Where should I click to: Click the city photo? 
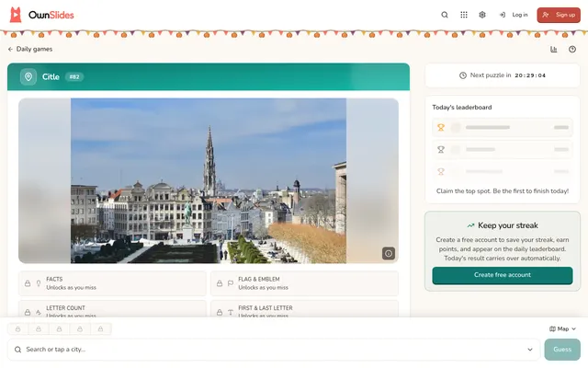[x=209, y=180]
